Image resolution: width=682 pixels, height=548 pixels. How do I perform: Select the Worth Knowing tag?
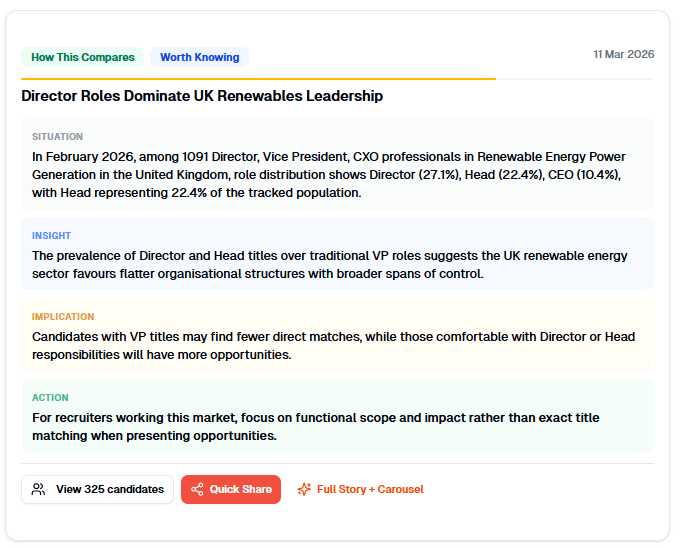pos(200,57)
